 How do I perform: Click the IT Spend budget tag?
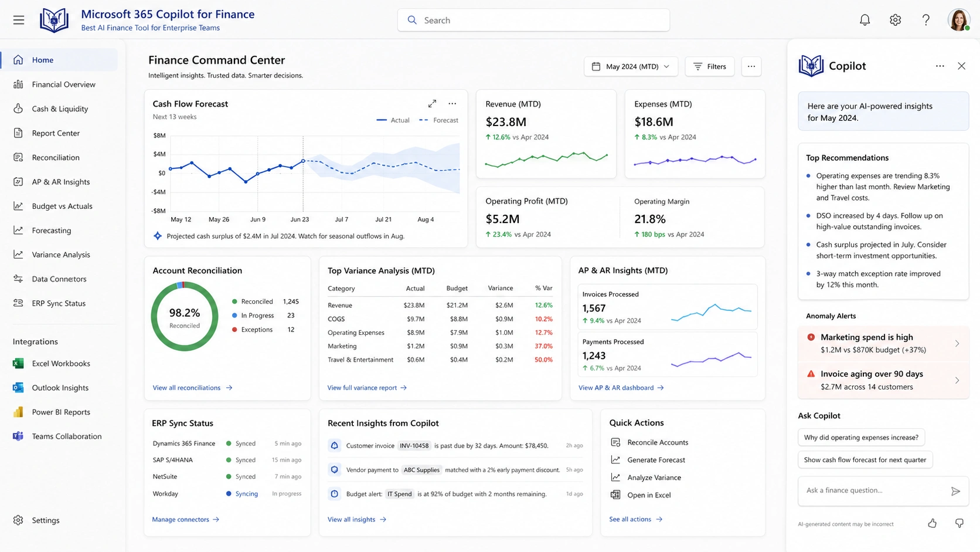coord(399,494)
